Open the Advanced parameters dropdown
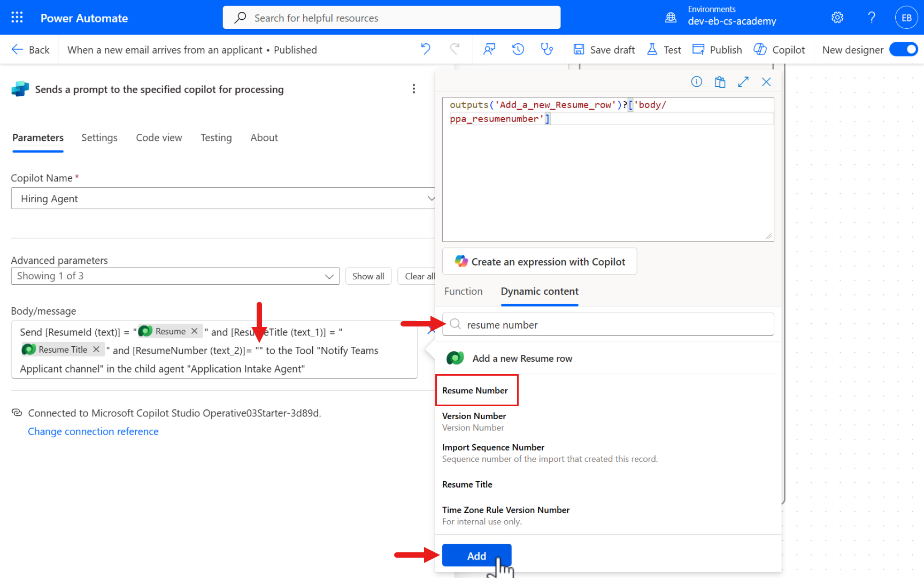924x578 pixels. pos(175,276)
